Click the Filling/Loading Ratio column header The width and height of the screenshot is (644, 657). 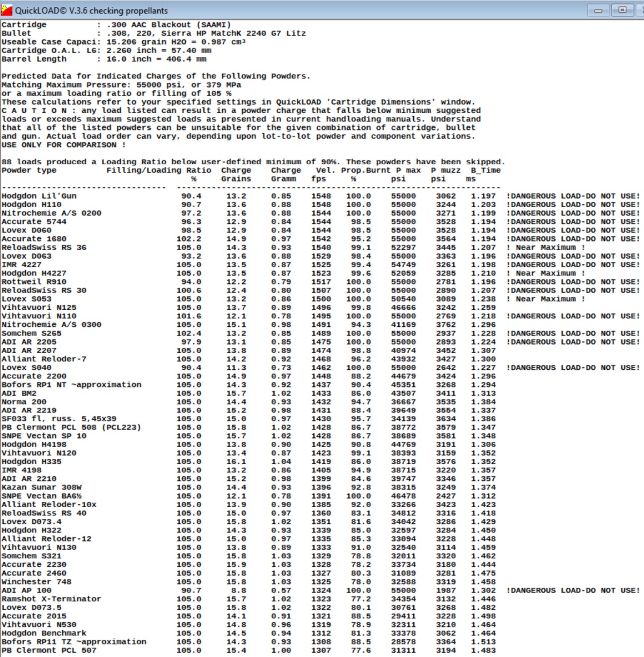159,170
